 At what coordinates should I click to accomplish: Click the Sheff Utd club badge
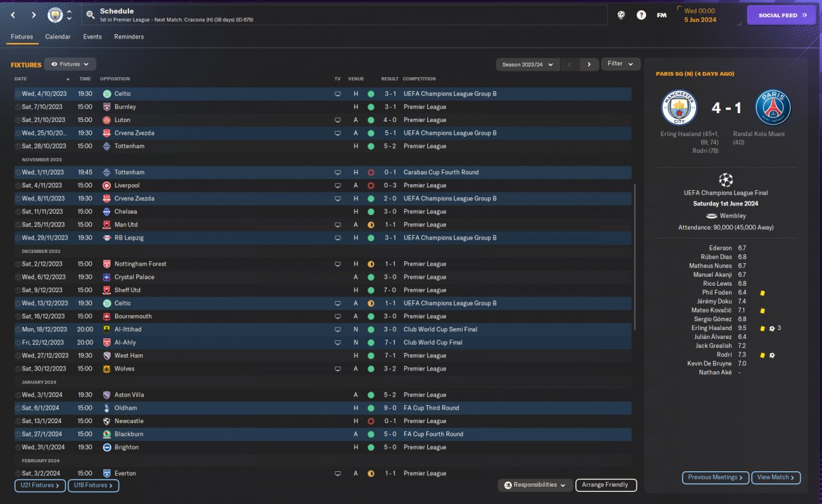coord(107,290)
